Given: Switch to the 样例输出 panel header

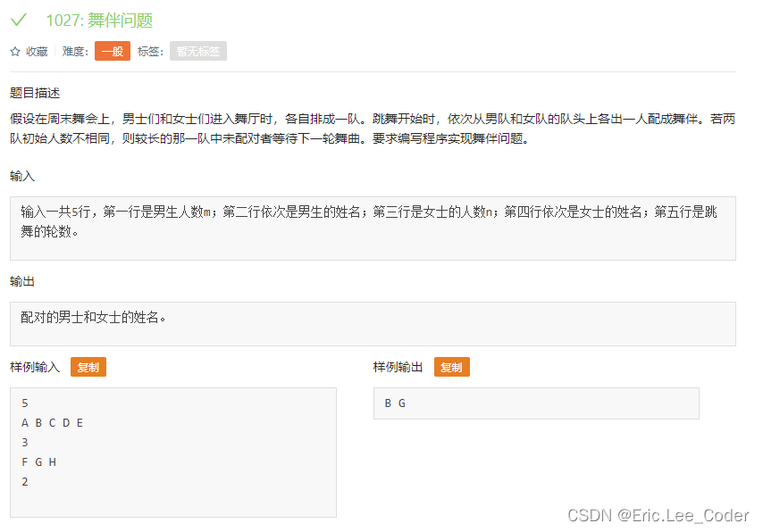Looking at the screenshot, I should click(398, 366).
